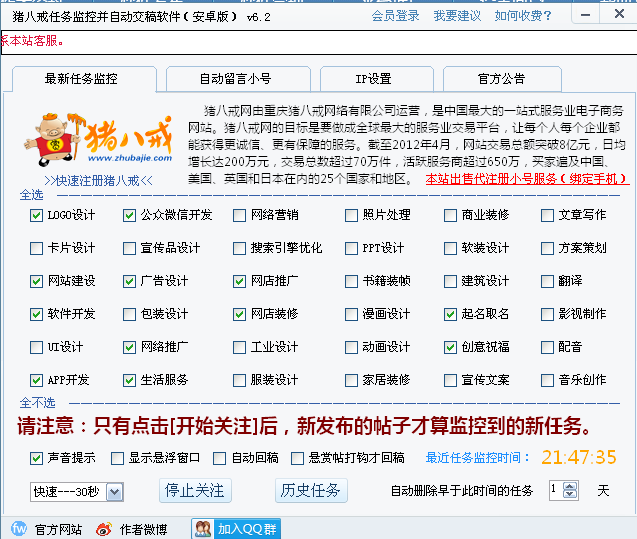Image resolution: width=637 pixels, height=539 pixels.
Task: Uncheck the 公众微信开发 checkbox
Action: (129, 215)
